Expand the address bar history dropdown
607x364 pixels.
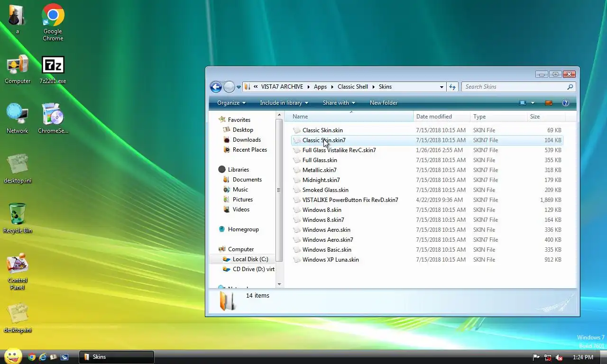[441, 87]
